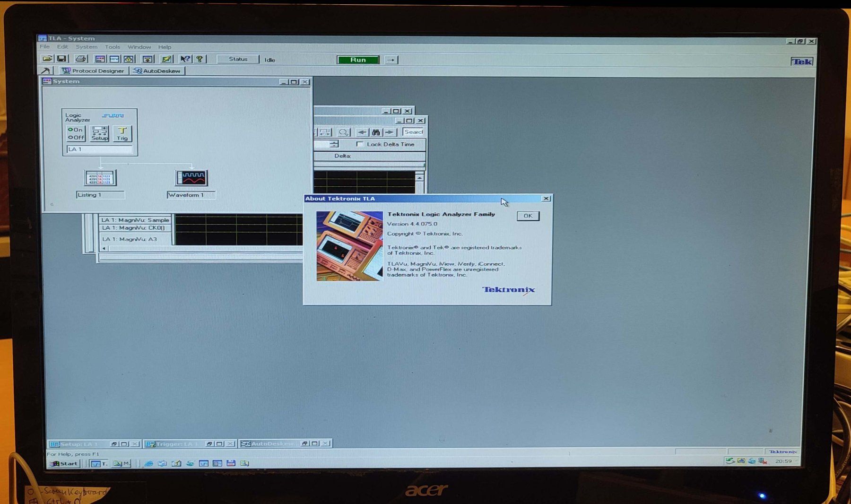This screenshot has height=504, width=851.
Task: Open the Windows Start menu
Action: [64, 463]
